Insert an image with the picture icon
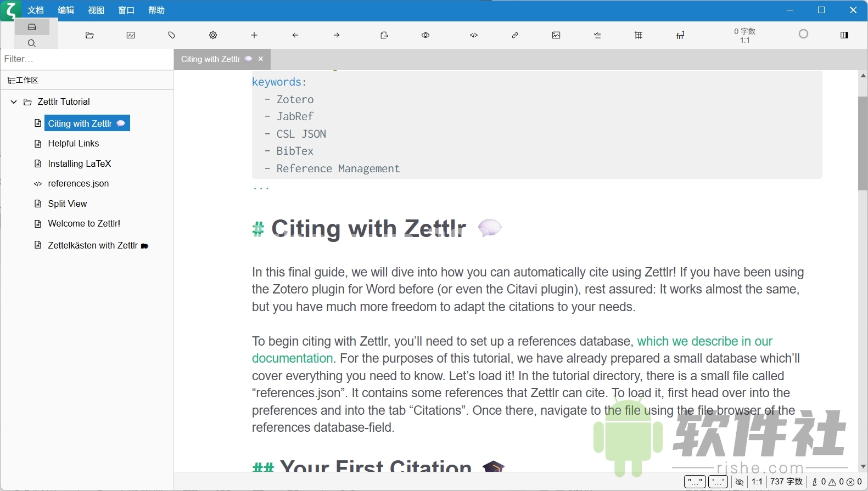This screenshot has height=491, width=868. pos(556,35)
